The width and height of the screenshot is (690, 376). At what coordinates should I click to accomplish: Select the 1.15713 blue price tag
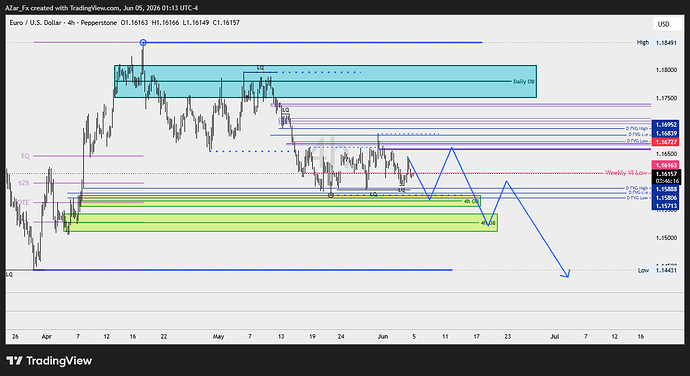(666, 206)
